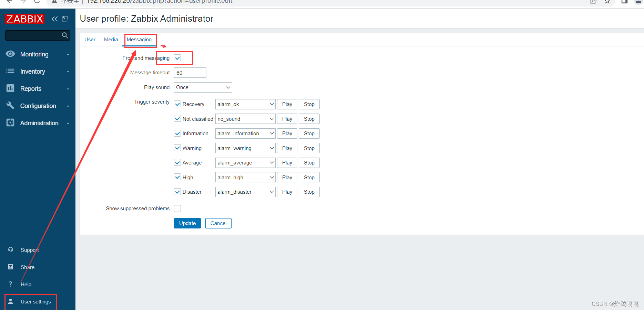This screenshot has height=310, width=644.
Task: Click the Support headset icon
Action: coord(10,250)
